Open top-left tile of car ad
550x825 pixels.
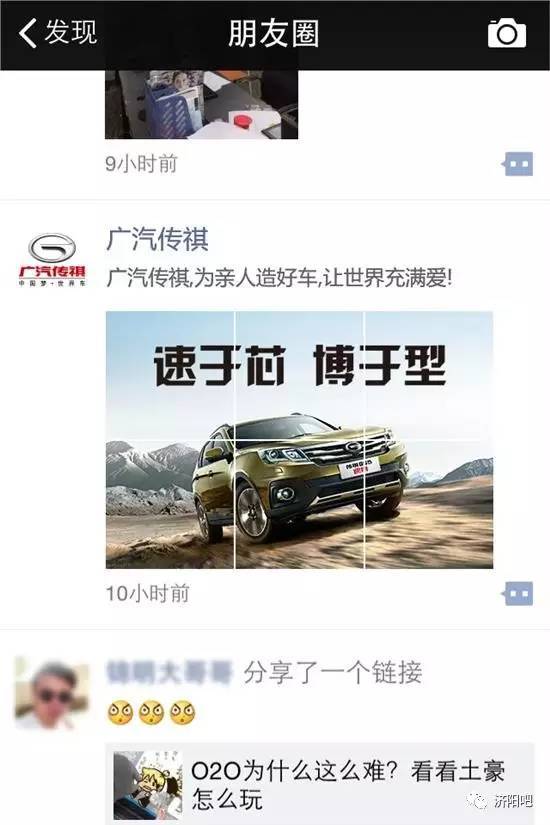(170, 375)
